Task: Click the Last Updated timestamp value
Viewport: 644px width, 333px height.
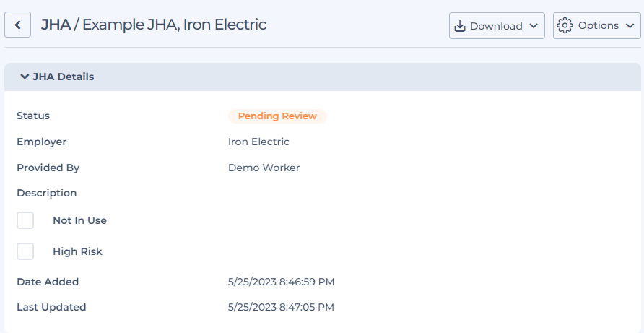Action: (282, 307)
